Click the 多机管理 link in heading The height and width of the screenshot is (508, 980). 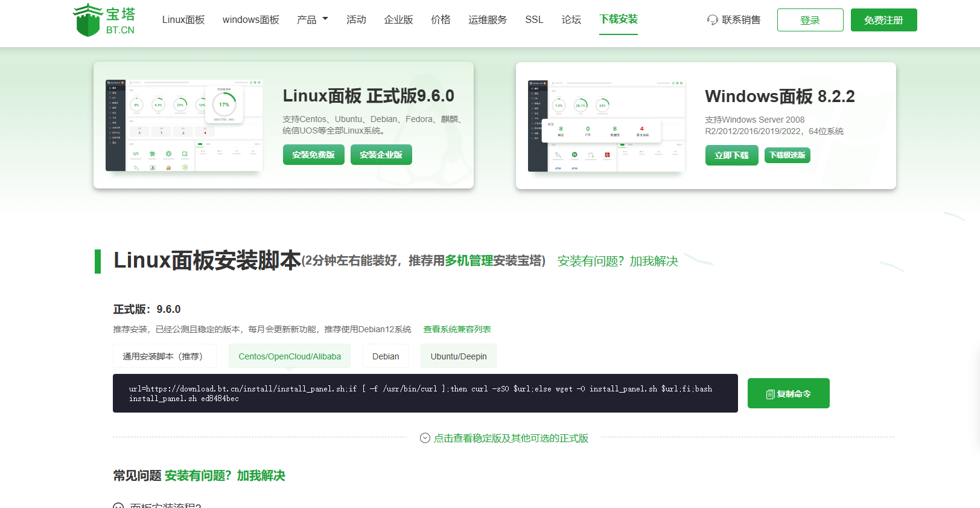tap(469, 261)
